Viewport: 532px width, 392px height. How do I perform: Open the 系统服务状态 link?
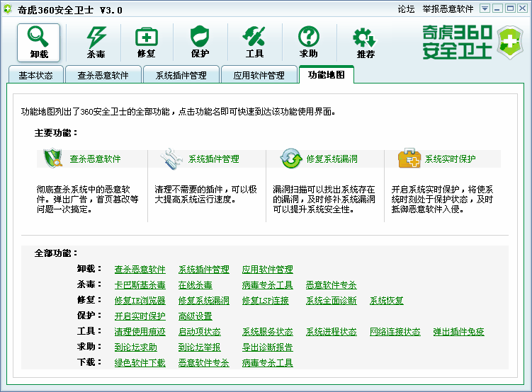[x=267, y=332]
